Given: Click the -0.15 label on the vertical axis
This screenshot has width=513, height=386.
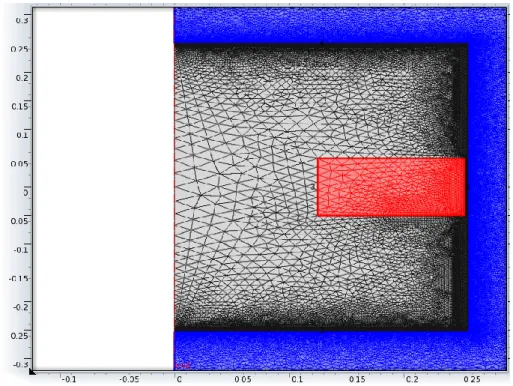Looking at the screenshot, I should [x=19, y=278].
